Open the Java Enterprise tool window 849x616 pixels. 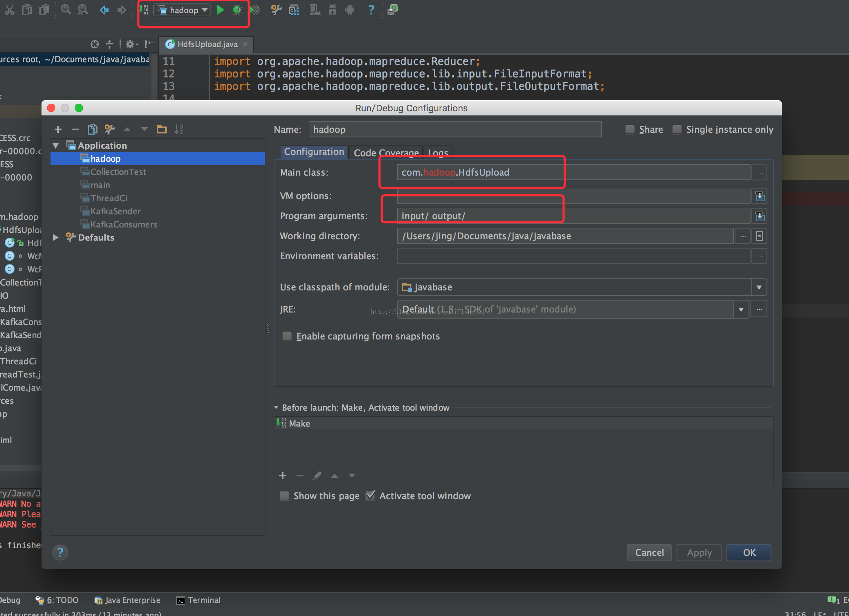pyautogui.click(x=127, y=600)
